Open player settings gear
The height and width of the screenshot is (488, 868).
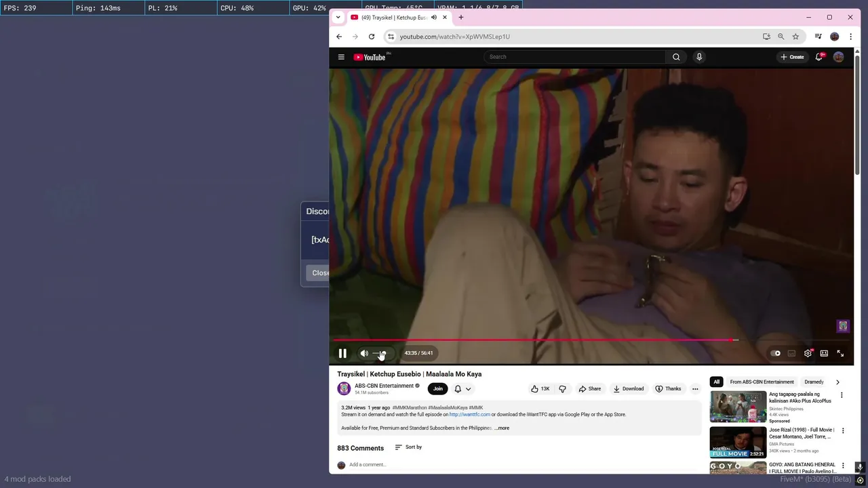pos(808,353)
